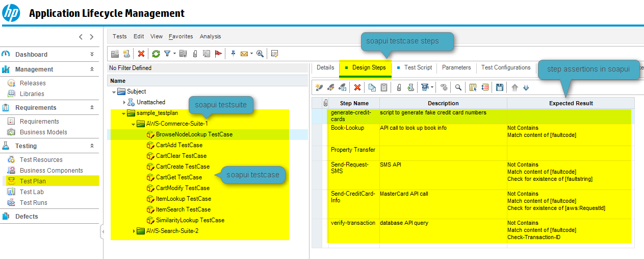Click the Save Steps floppy disk icon

tap(499, 87)
